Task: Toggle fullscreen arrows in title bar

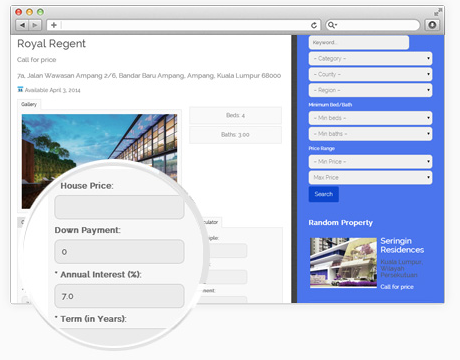Action: (x=438, y=12)
